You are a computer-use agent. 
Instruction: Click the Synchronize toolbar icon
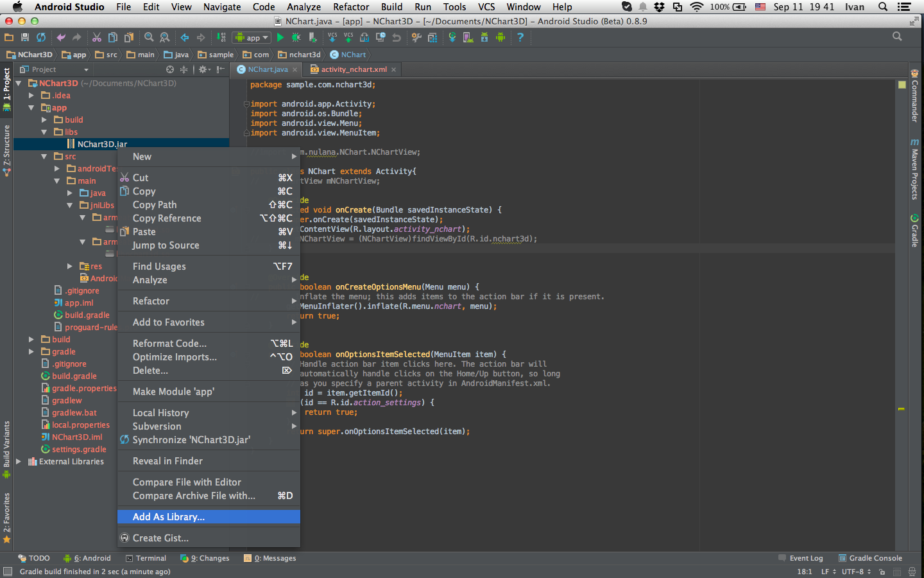[x=41, y=37]
